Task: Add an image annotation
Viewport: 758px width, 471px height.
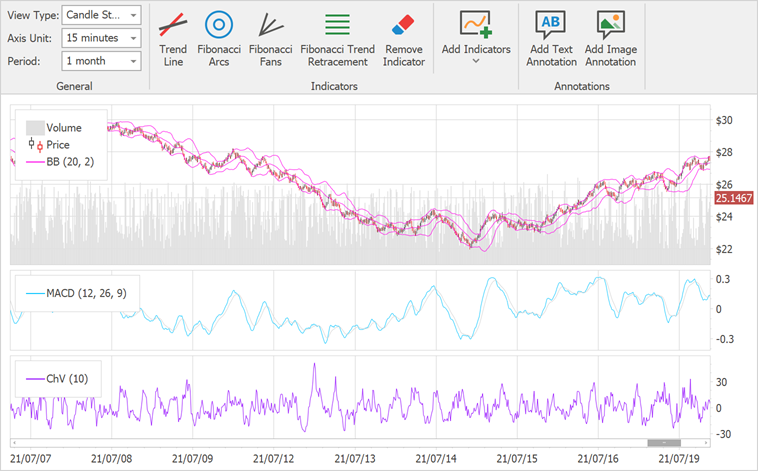Action: coord(611,40)
